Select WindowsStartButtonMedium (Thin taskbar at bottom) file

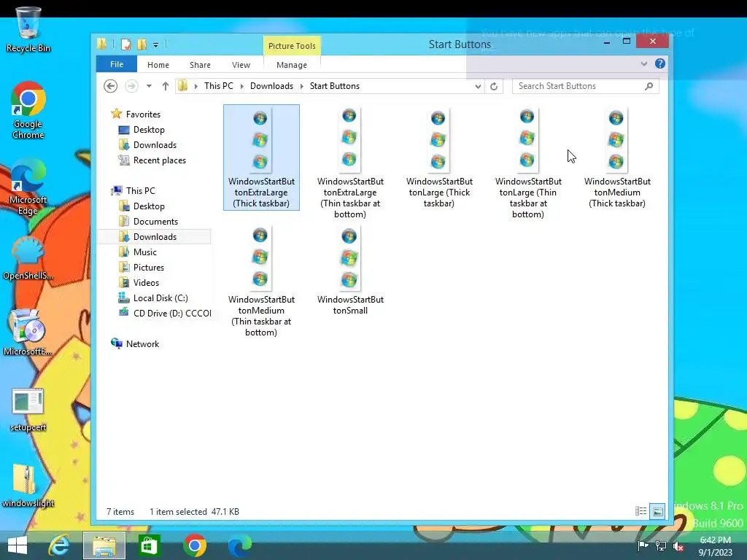tap(261, 281)
